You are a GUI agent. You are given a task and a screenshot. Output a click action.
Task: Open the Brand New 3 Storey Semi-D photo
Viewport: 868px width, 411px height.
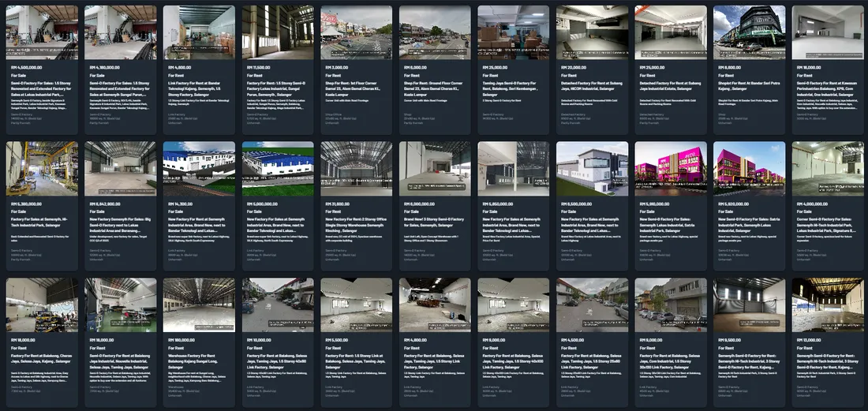(435, 169)
